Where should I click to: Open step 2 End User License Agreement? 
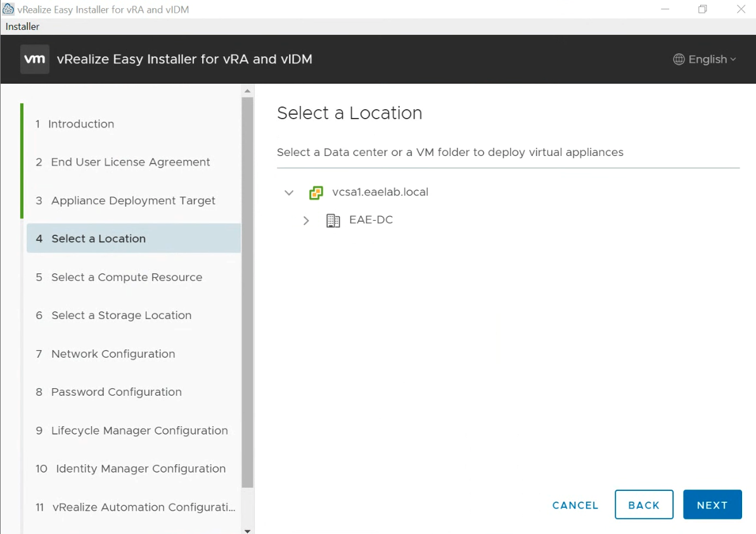130,162
